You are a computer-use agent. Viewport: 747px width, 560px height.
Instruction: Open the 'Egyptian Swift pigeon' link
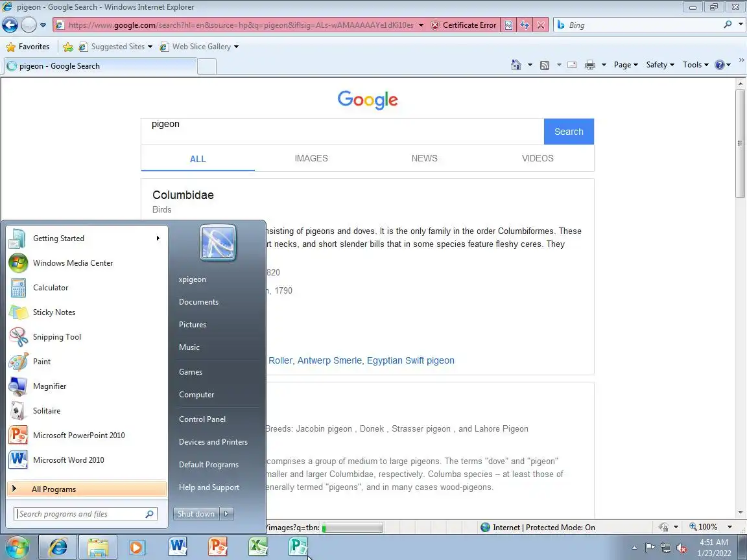410,360
